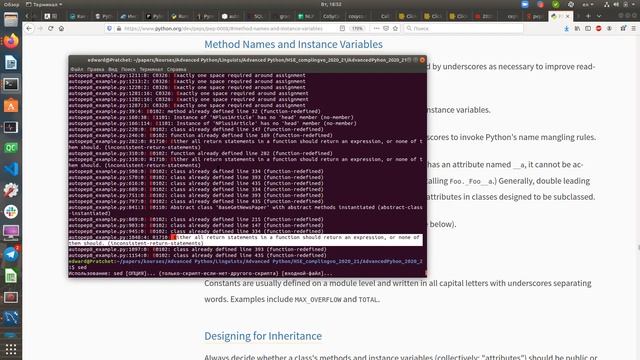The image size is (640, 360).
Task: Focus the Firefox Поиск search box
Action: coord(464,29)
